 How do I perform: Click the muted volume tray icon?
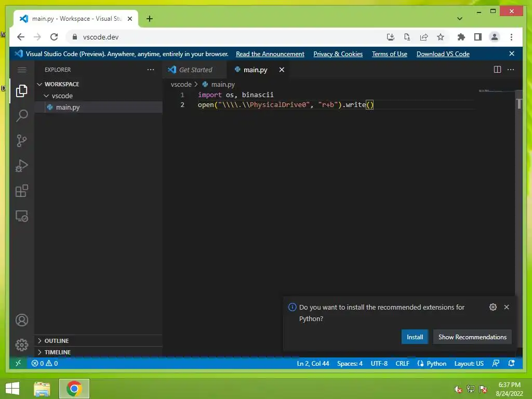pyautogui.click(x=458, y=389)
